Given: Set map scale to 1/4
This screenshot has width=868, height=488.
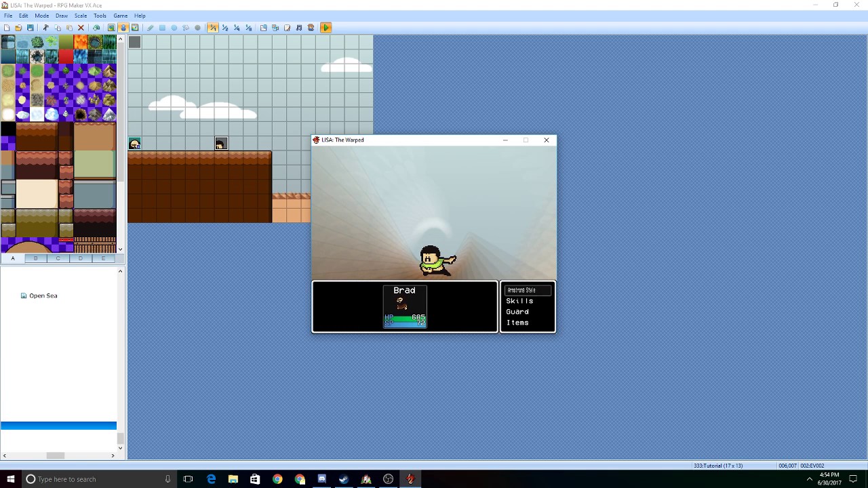Looking at the screenshot, I should 237,28.
